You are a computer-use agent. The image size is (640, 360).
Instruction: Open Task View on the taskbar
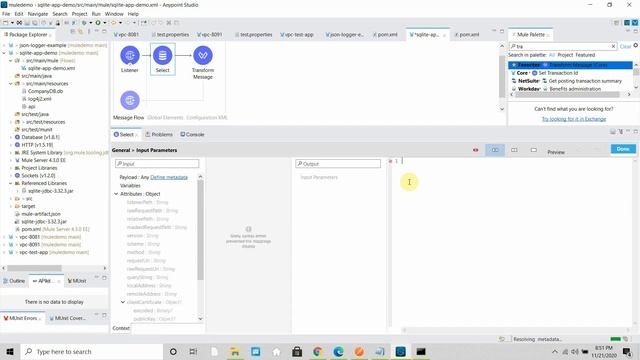193,351
